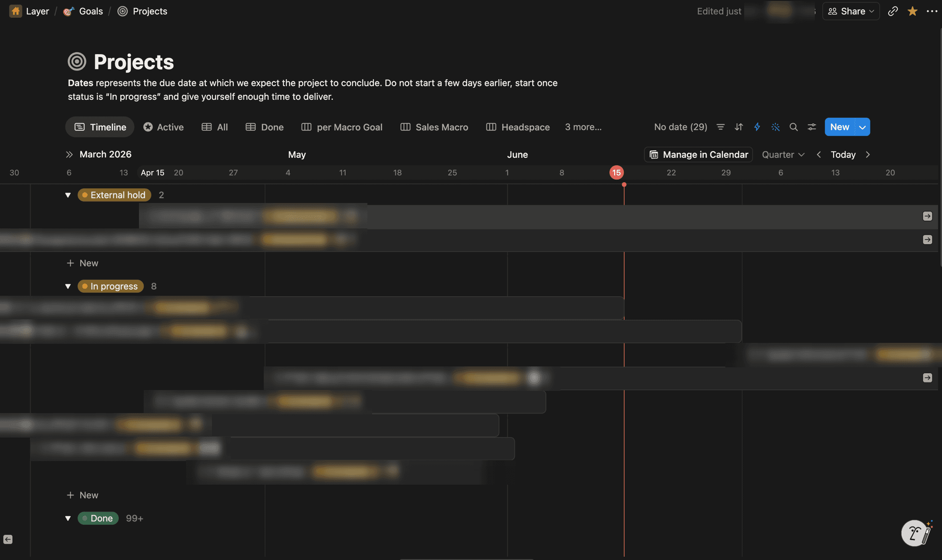Click the Projects page title
Viewport: 942px width, 560px height.
pyautogui.click(x=134, y=62)
